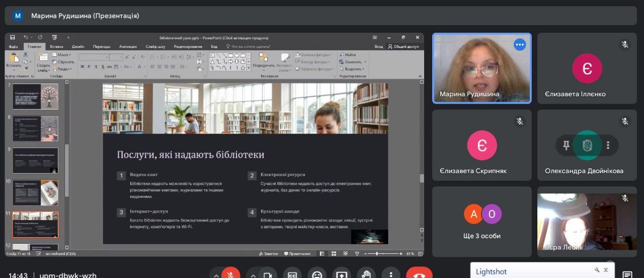
Task: Click the present screen icon
Action: click(342, 274)
